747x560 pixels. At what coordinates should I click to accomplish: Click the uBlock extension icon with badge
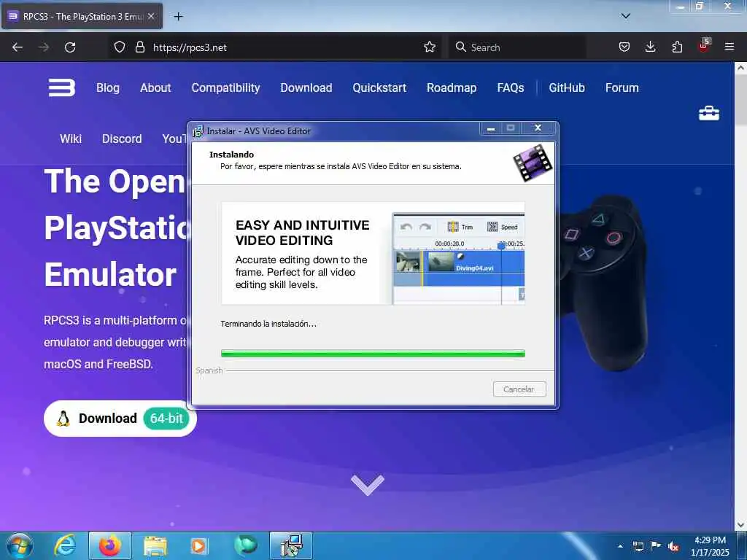[x=704, y=46]
